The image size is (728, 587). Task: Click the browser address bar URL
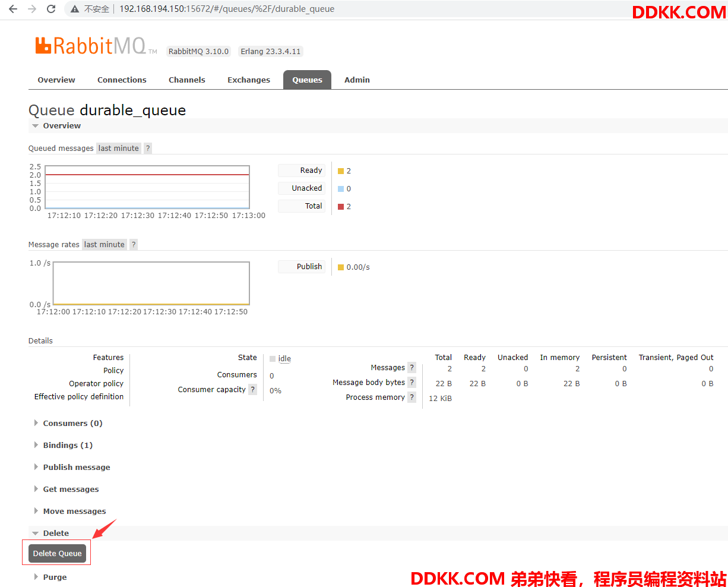point(227,9)
